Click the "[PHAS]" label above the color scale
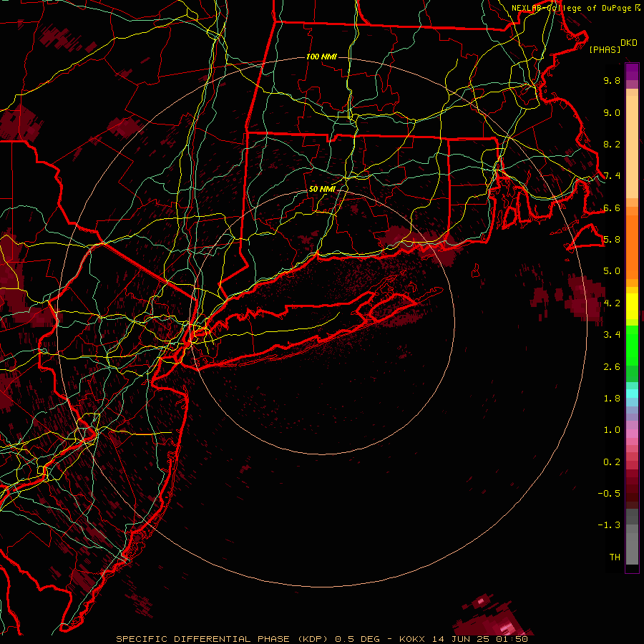 pos(605,49)
